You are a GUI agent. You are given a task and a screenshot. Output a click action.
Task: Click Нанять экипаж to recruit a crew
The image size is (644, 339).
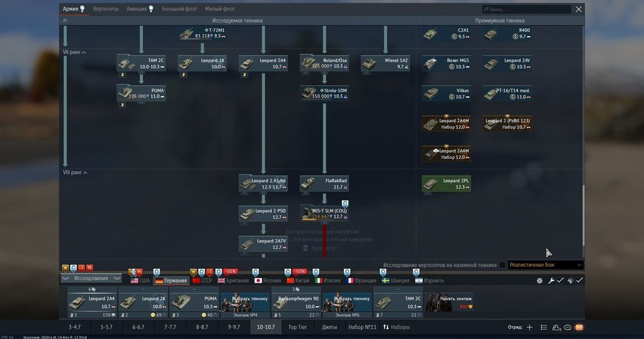click(449, 302)
